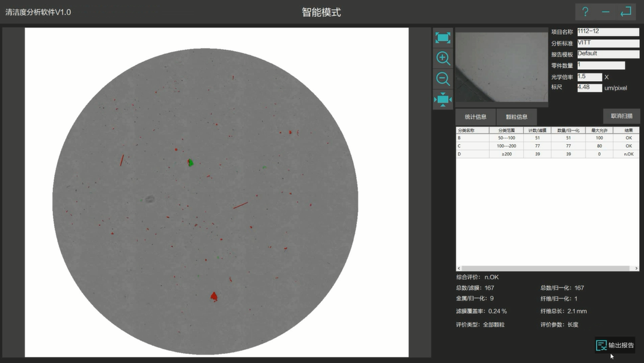This screenshot has width=644, height=363.
Task: Click the center-view icon with four arrows
Action: 443,99
